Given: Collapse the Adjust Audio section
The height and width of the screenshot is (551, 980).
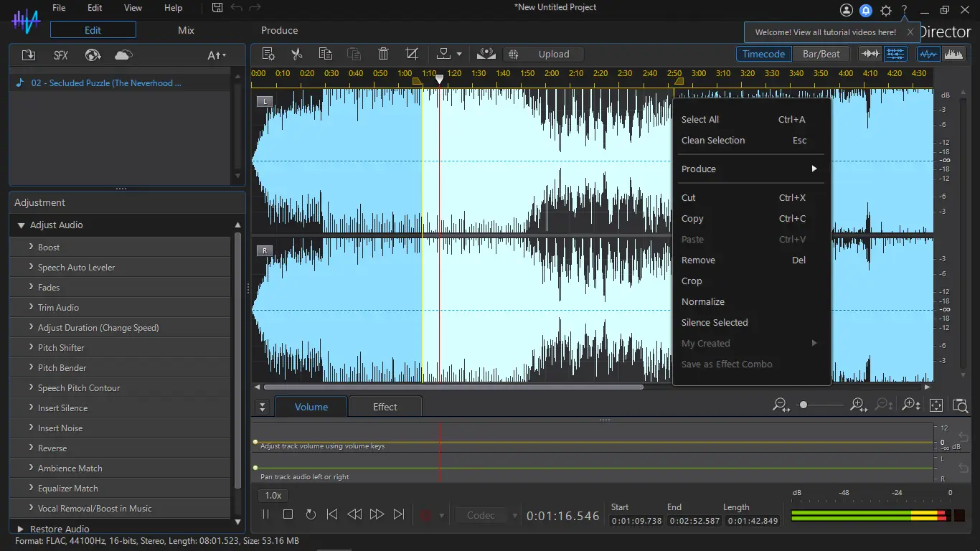Looking at the screenshot, I should [x=22, y=225].
